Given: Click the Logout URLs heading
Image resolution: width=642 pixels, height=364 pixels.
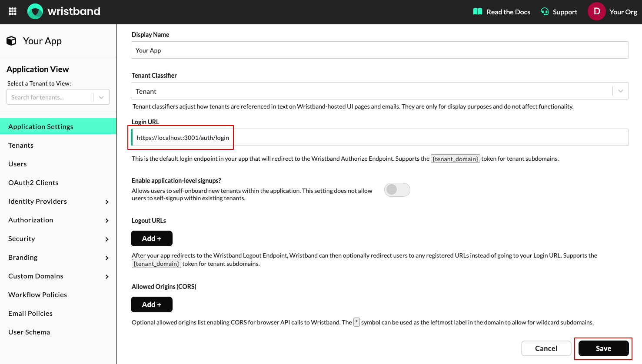Looking at the screenshot, I should 149,221.
